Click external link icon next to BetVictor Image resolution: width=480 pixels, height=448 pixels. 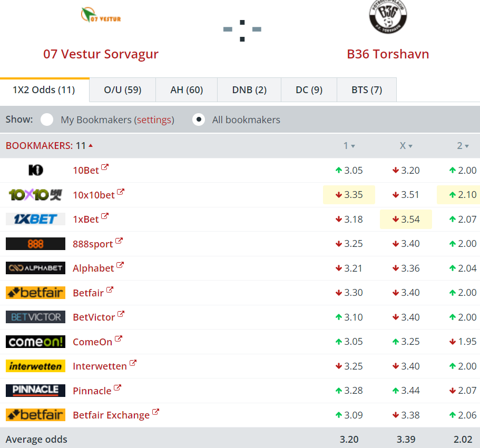click(121, 314)
